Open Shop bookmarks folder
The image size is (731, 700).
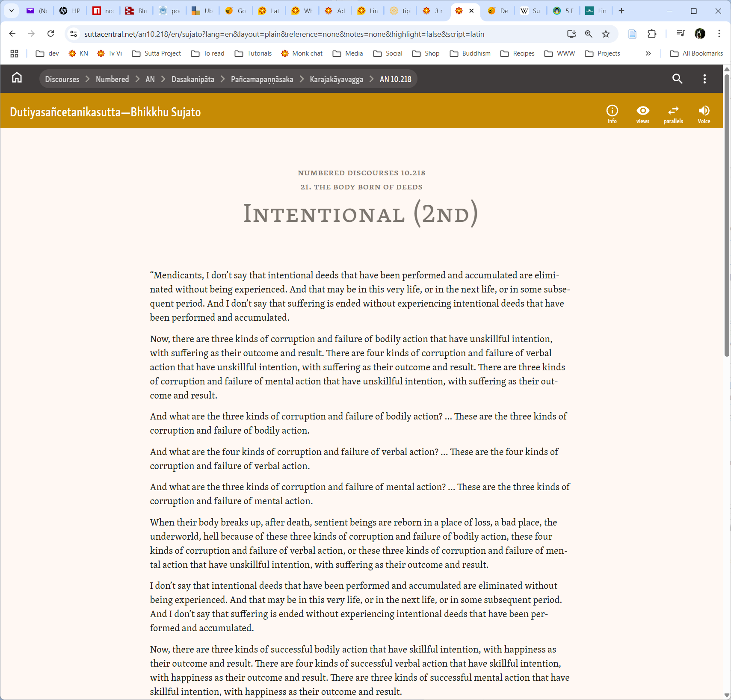426,53
